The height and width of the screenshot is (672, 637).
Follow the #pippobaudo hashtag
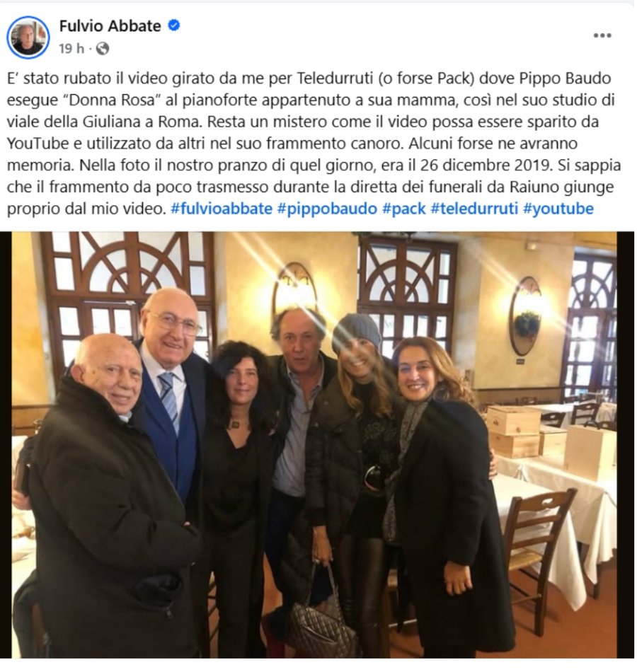[327, 209]
